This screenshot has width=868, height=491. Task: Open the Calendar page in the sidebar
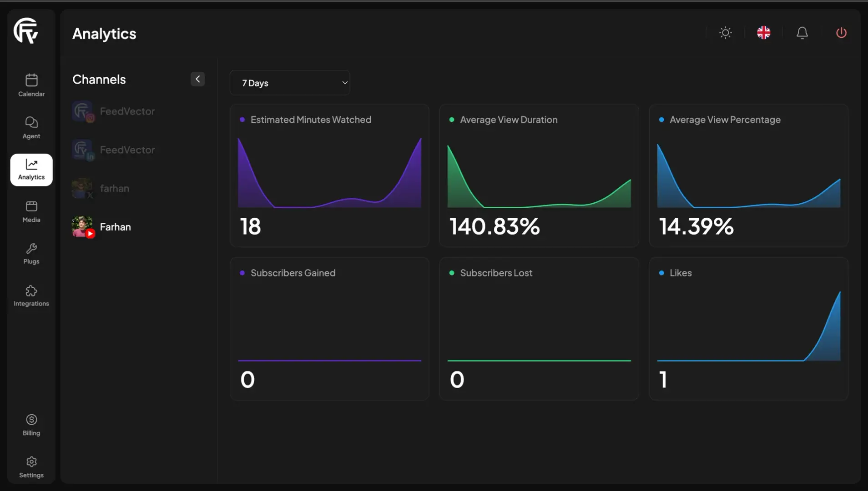click(31, 85)
